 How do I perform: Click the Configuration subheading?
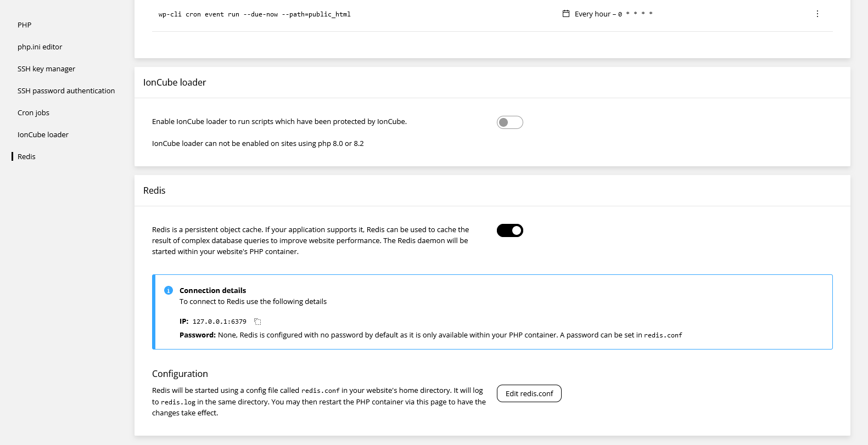(180, 374)
